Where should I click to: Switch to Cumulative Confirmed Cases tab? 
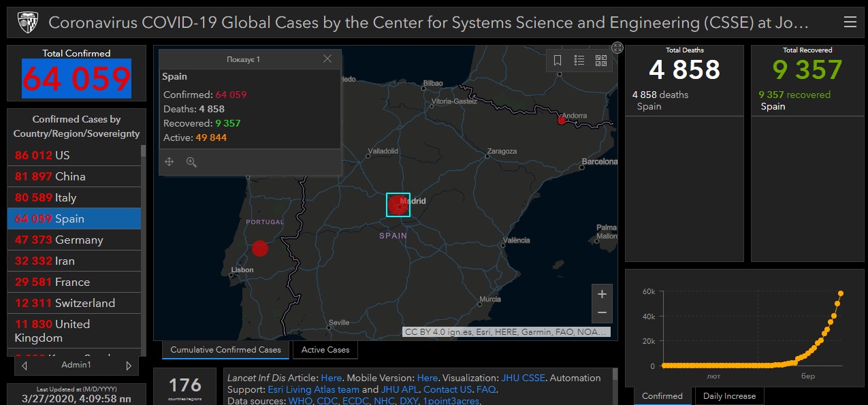(x=225, y=350)
